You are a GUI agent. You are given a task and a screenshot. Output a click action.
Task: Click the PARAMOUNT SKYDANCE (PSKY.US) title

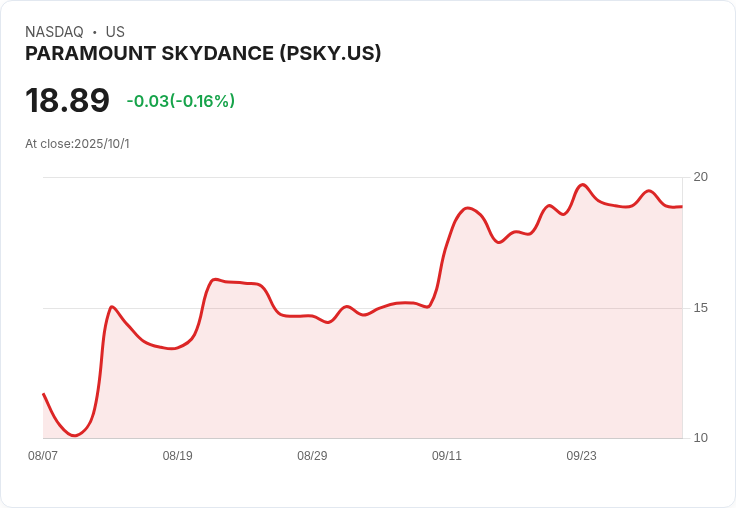pyautogui.click(x=203, y=54)
